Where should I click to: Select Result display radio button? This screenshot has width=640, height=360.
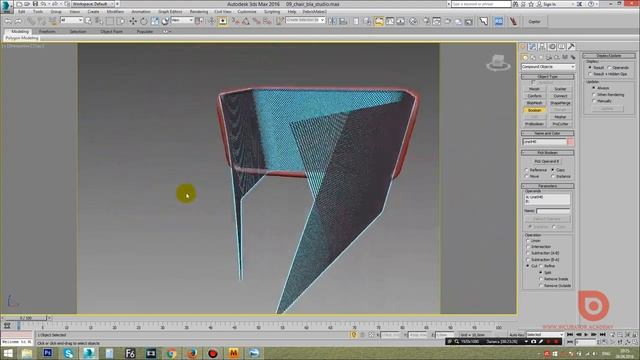(x=590, y=67)
